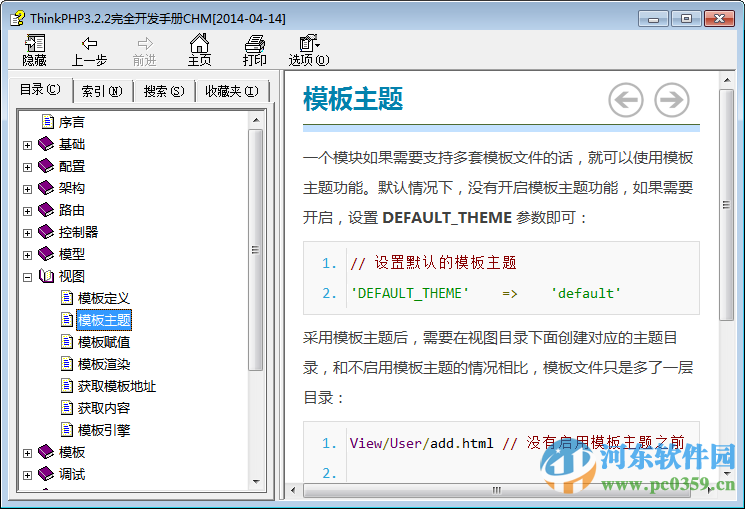The height and width of the screenshot is (509, 745).
Task: Expand the 模型 tree node
Action: pyautogui.click(x=28, y=255)
